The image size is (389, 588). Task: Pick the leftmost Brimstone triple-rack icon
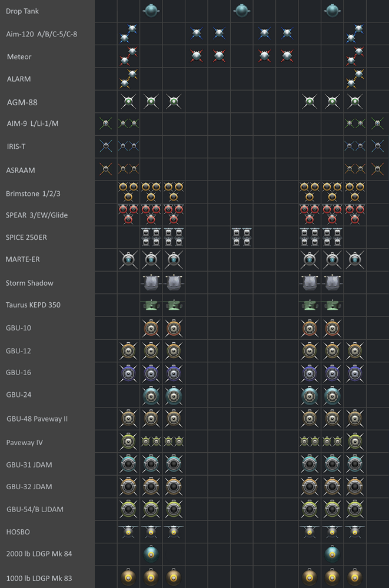[x=128, y=192]
